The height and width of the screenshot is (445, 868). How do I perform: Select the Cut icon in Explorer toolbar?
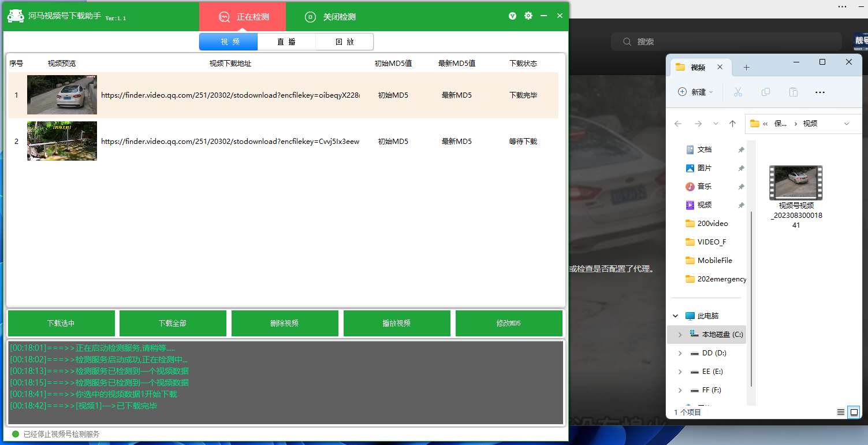tap(737, 91)
